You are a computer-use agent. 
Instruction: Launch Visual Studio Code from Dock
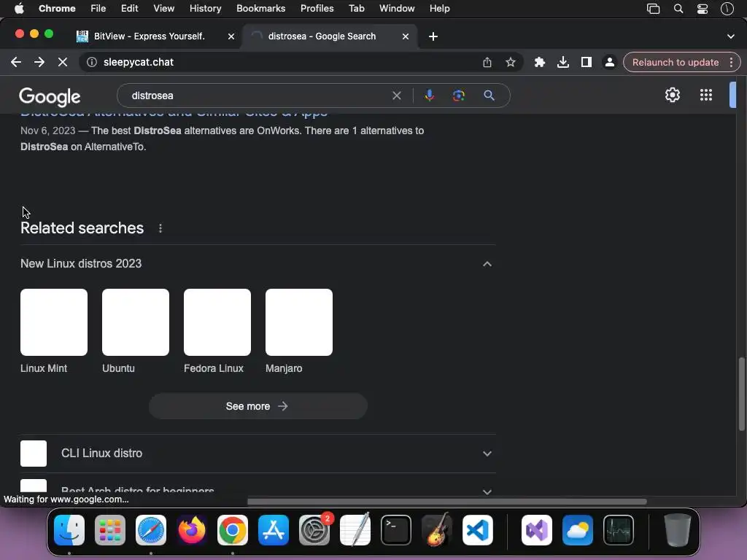click(478, 530)
